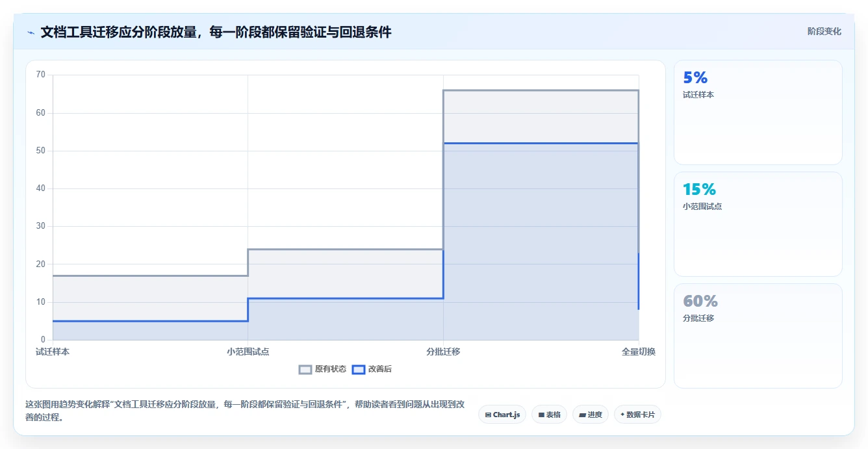Select the 表格 tag chip
The height and width of the screenshot is (449, 868).
(x=550, y=415)
